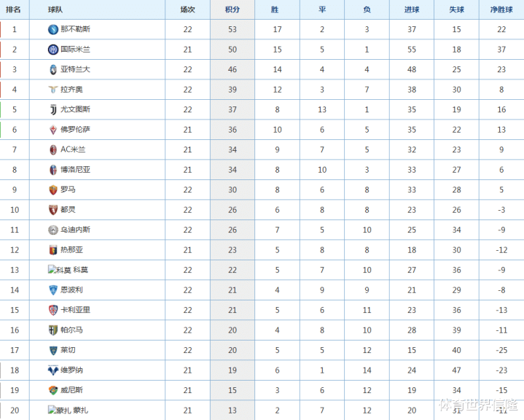Click the Napoli team crest icon
This screenshot has height=420, width=524.
[x=52, y=29]
